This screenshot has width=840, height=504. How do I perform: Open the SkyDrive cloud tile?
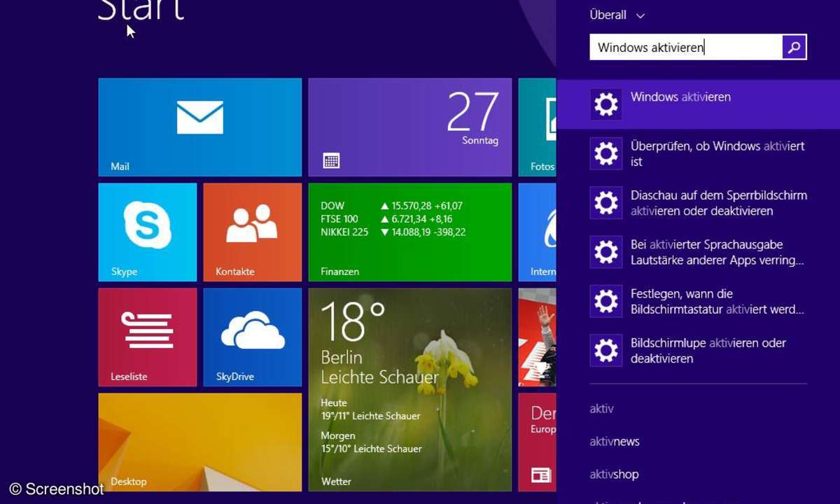(253, 337)
